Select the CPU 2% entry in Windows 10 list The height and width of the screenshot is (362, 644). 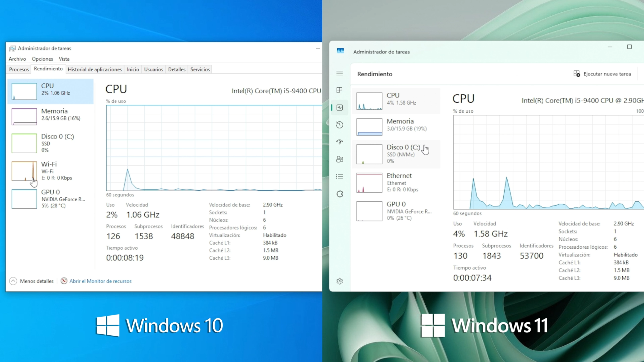(x=51, y=91)
